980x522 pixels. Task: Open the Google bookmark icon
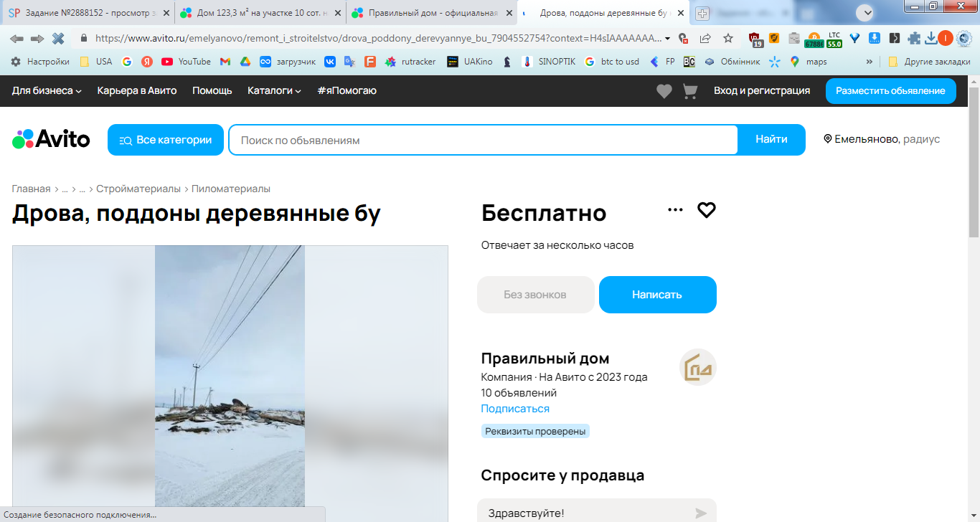click(127, 62)
